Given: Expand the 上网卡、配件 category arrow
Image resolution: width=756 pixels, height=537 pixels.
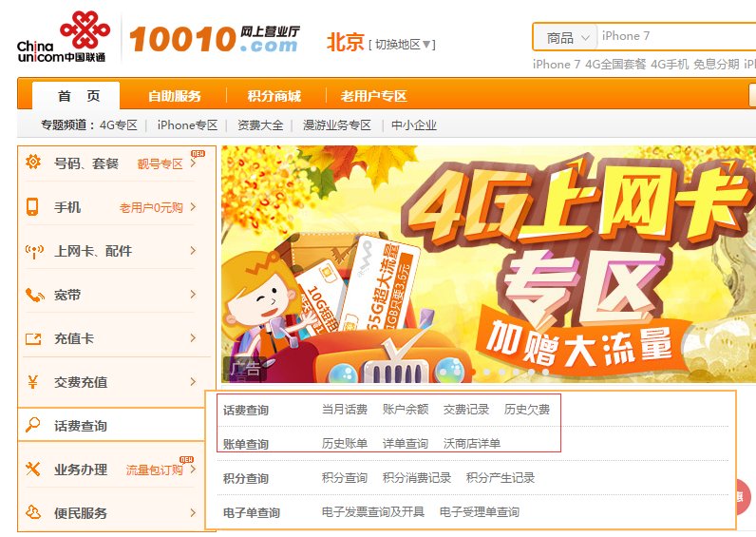Looking at the screenshot, I should [193, 250].
